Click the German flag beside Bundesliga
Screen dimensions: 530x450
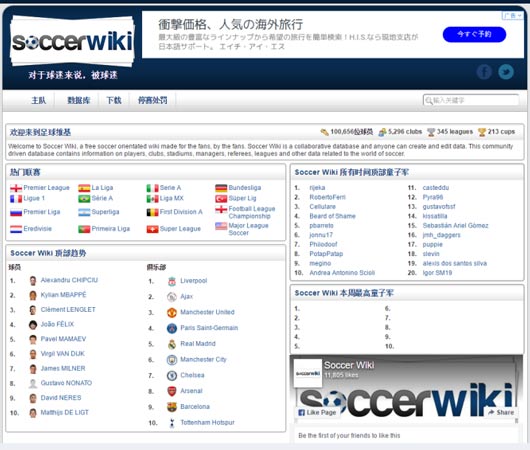pyautogui.click(x=221, y=188)
